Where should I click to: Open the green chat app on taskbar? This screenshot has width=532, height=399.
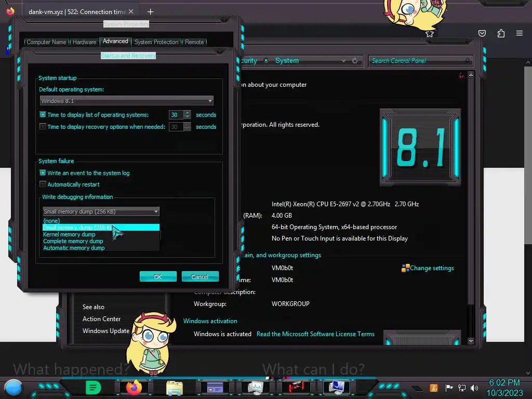coord(94,388)
